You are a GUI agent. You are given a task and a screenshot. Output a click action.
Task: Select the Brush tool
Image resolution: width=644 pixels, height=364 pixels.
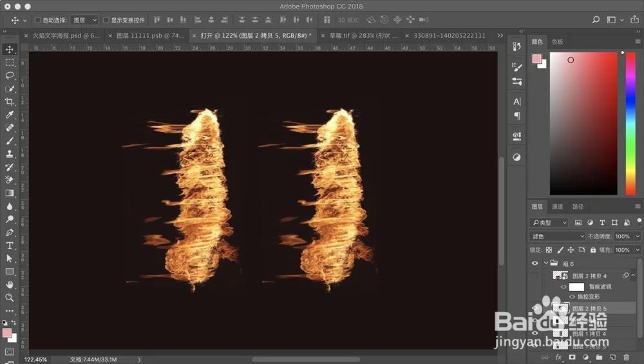coord(10,141)
